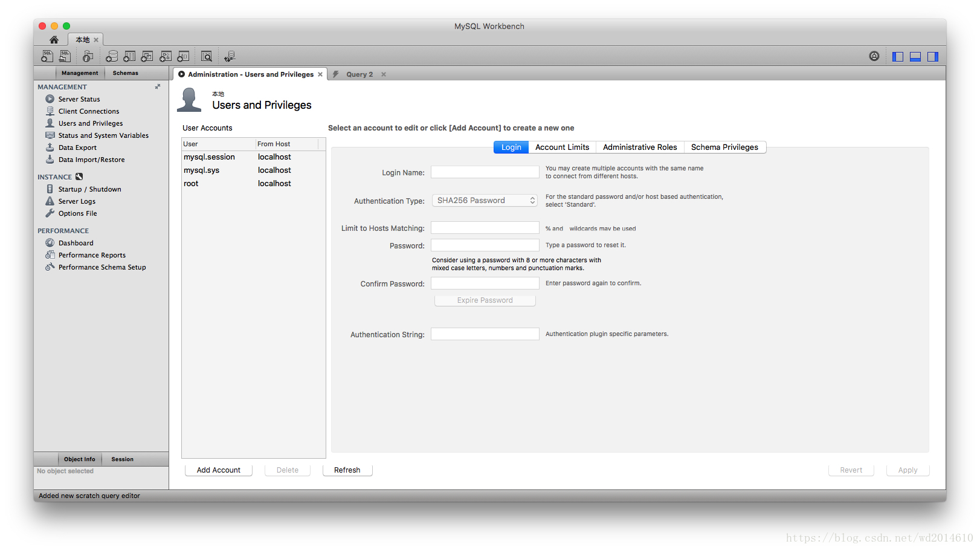Open Server Logs in sidebar
Viewport: 980px width, 550px height.
pyautogui.click(x=77, y=201)
